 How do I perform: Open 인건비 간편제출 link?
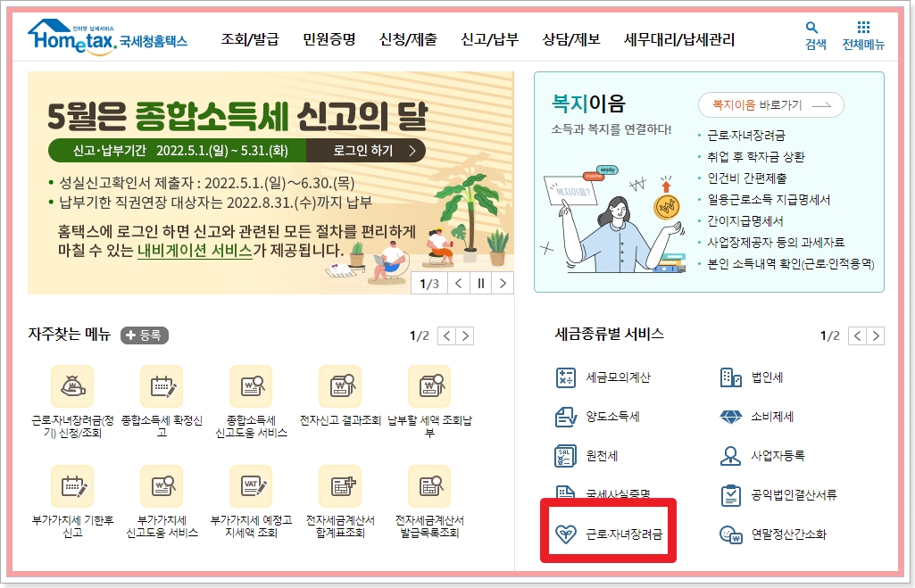pyautogui.click(x=747, y=178)
